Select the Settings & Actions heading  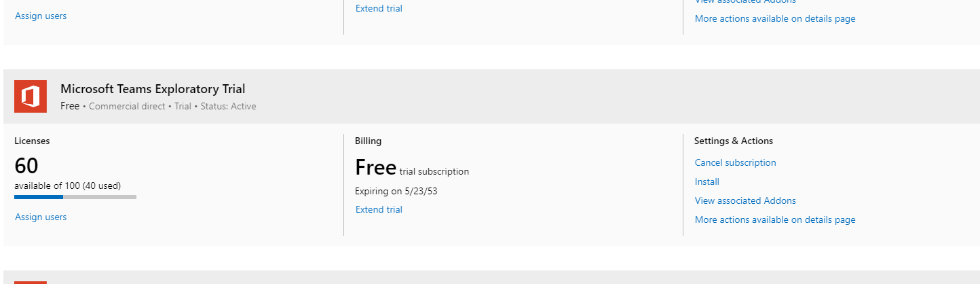click(x=733, y=141)
